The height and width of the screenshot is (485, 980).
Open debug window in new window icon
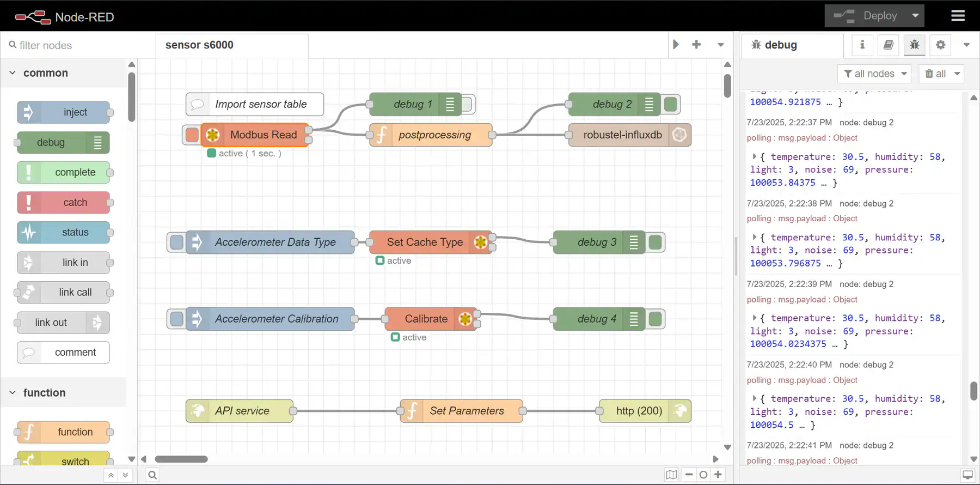point(967,475)
